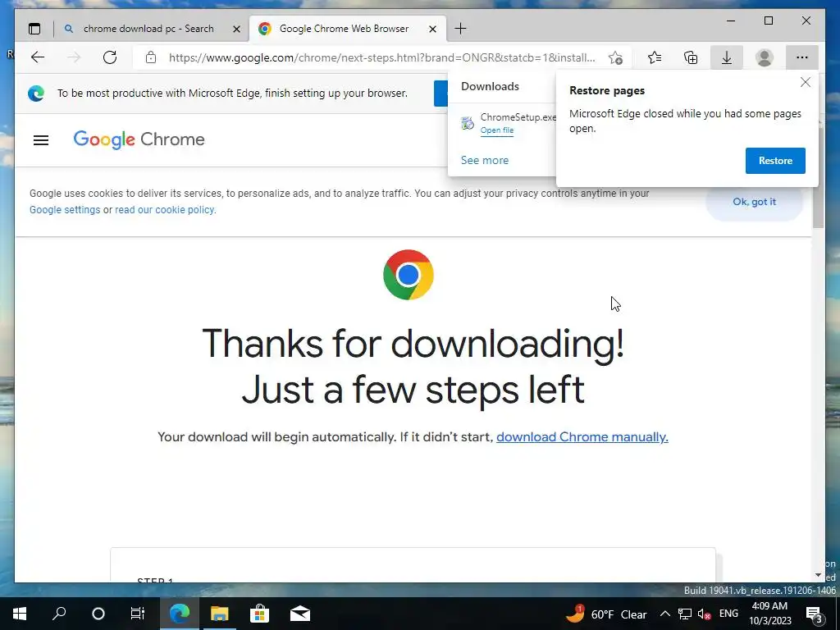Show hidden system tray icons
The height and width of the screenshot is (630, 840).
pos(664,614)
